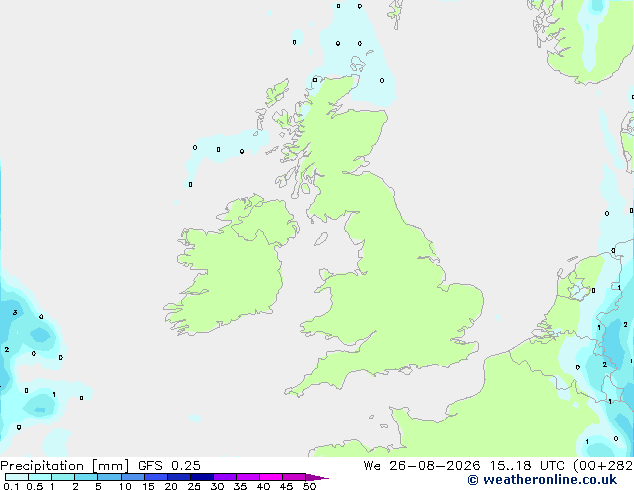The width and height of the screenshot is (634, 490).
Task: Click the '35' legend scale label
Action: [240, 486]
